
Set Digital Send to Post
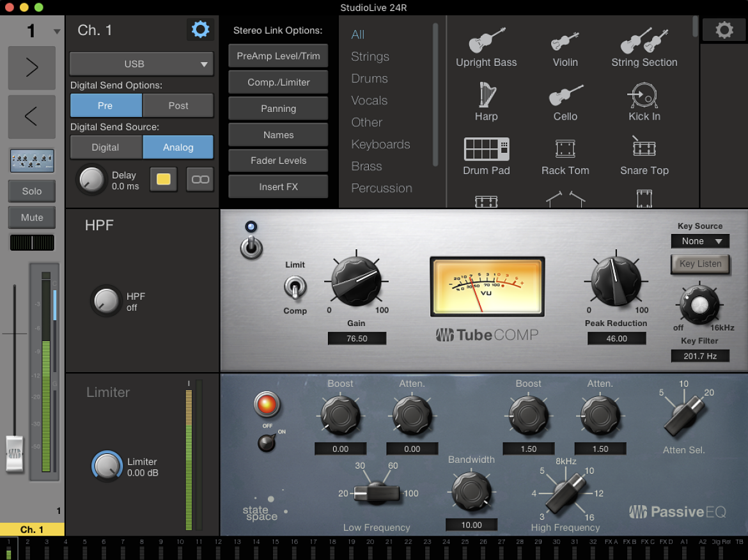pyautogui.click(x=178, y=105)
